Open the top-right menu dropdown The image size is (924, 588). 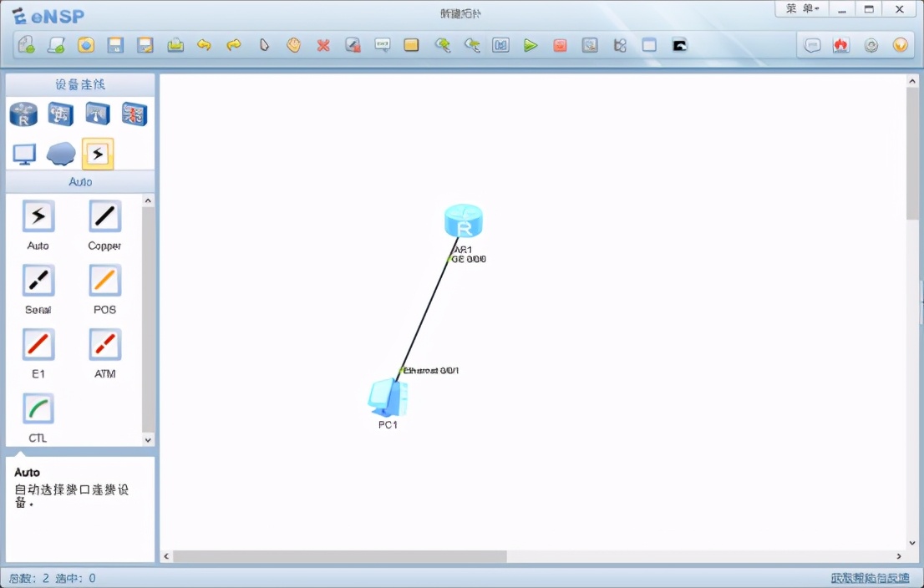point(802,9)
